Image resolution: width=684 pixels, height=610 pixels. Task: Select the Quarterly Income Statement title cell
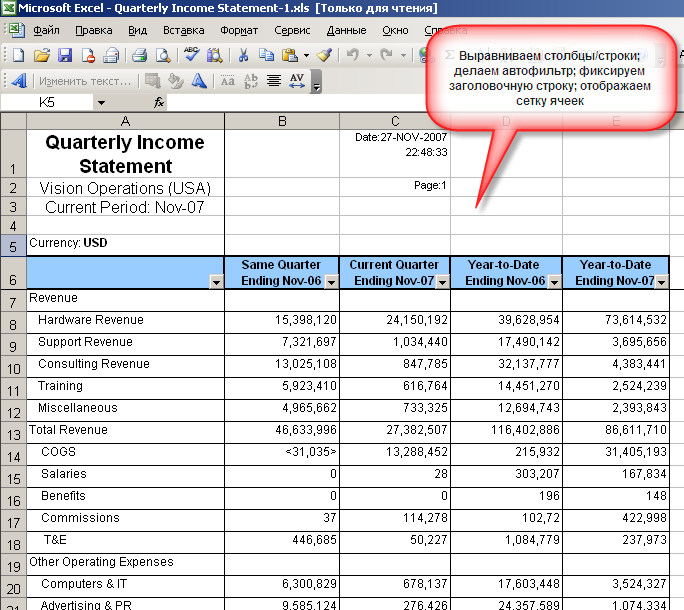[x=125, y=154]
